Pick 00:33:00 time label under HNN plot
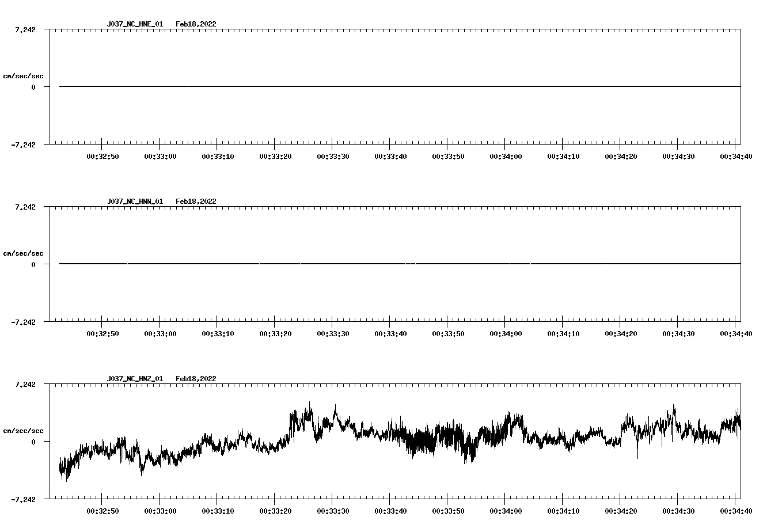The width and height of the screenshot is (782, 532). [x=160, y=333]
